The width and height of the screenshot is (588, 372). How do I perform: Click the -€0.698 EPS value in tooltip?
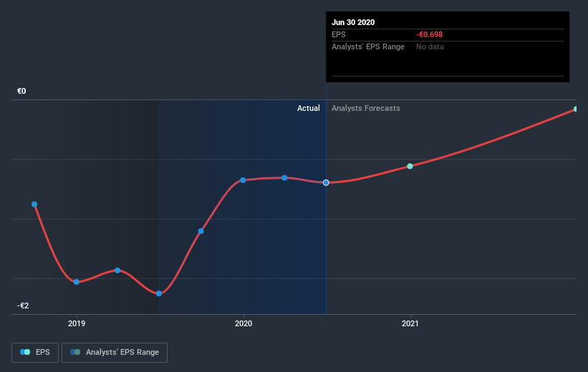pos(430,34)
